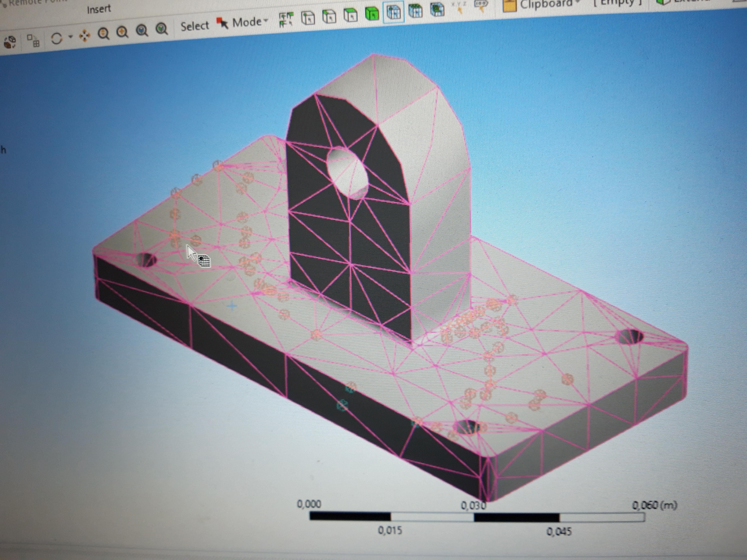Enable the Element Face selection filter
This screenshot has height=560, width=747.
(x=415, y=11)
